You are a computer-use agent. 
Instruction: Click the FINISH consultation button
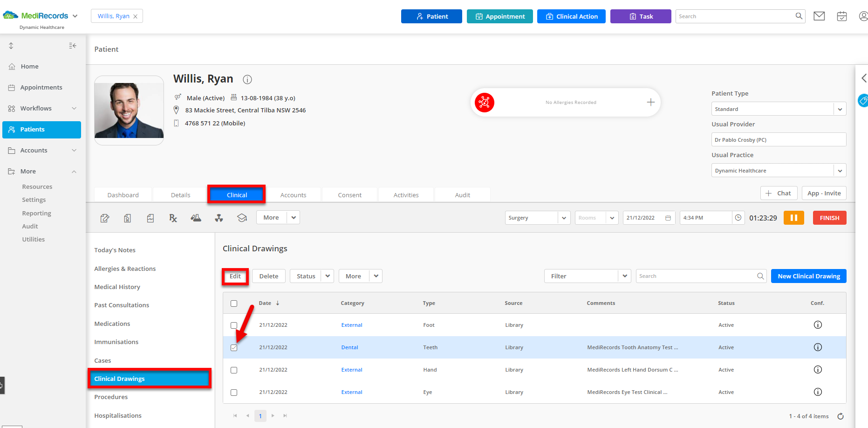pos(829,217)
